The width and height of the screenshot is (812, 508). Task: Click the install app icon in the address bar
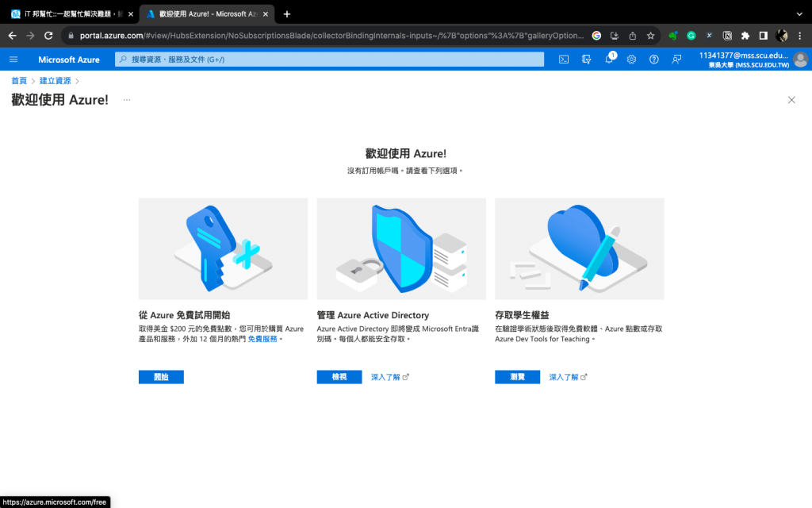click(x=615, y=36)
